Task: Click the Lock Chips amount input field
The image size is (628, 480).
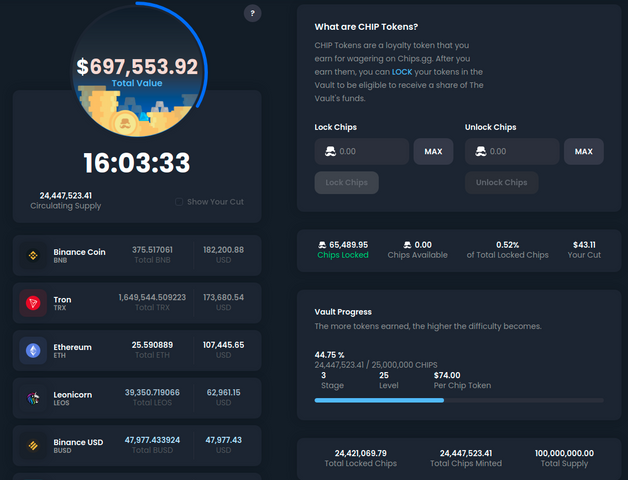Action: [362, 151]
